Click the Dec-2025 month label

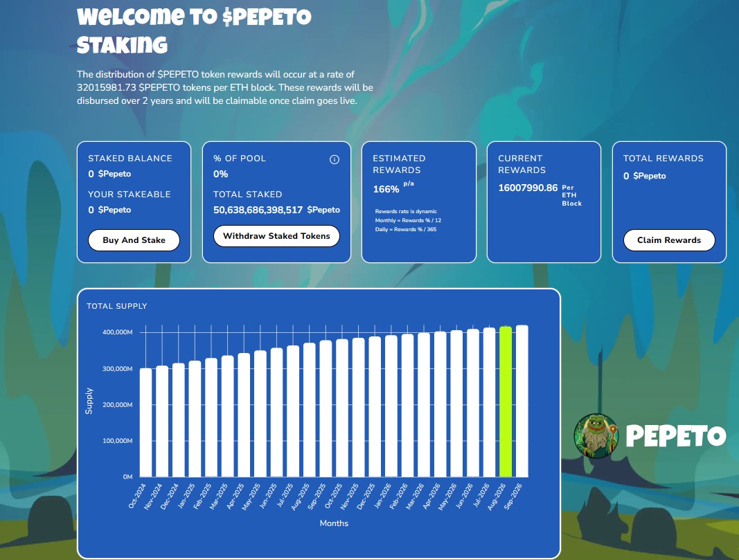(365, 496)
